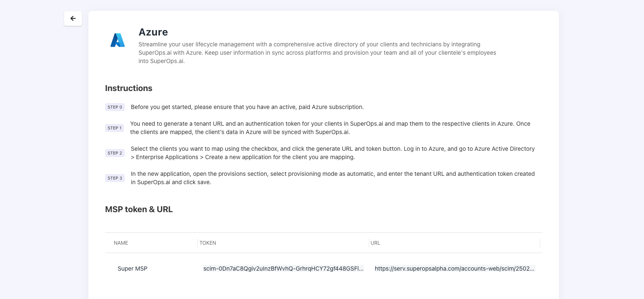Select the STEP 2 badge

pos(115,153)
